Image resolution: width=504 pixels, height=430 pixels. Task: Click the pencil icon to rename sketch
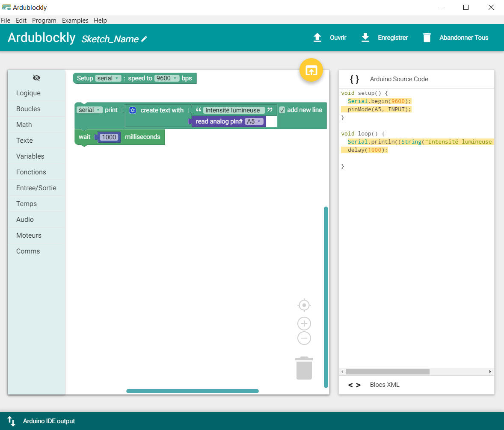point(144,39)
